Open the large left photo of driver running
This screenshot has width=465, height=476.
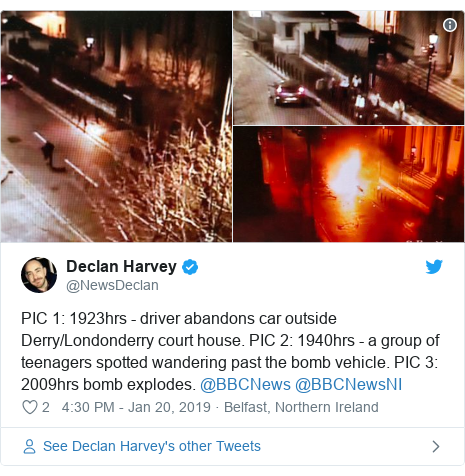click(x=116, y=127)
